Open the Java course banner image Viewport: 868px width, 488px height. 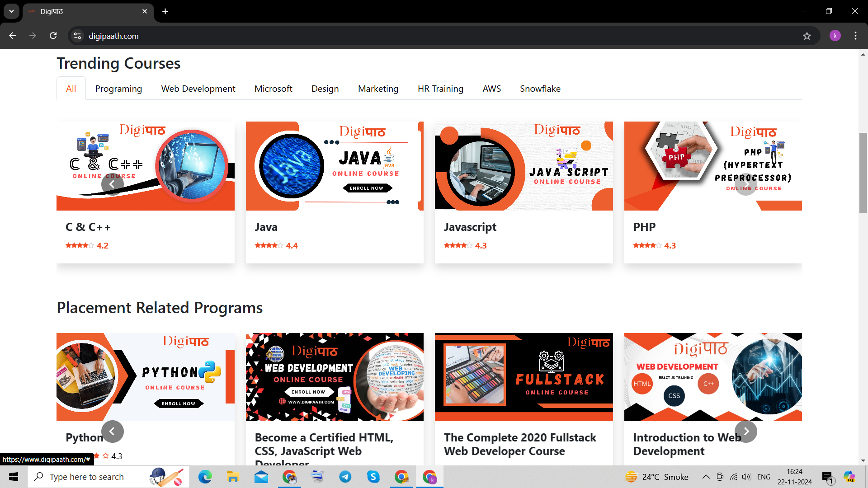pyautogui.click(x=335, y=166)
